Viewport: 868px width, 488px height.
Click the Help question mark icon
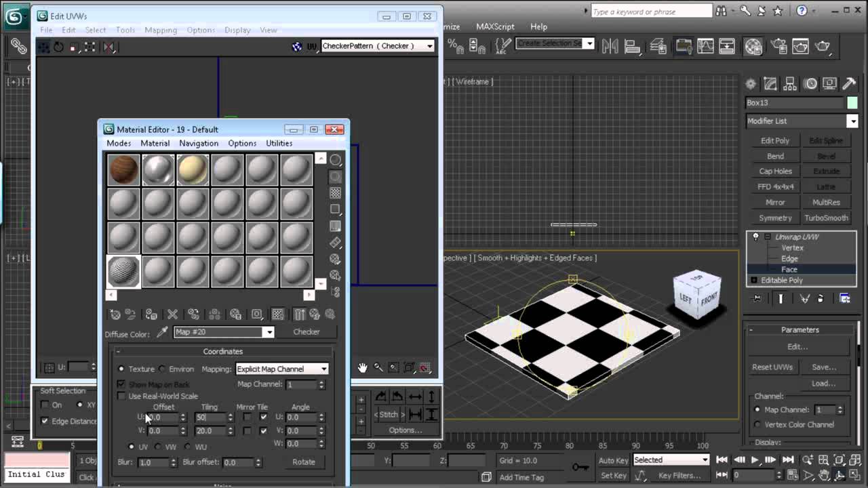(802, 11)
